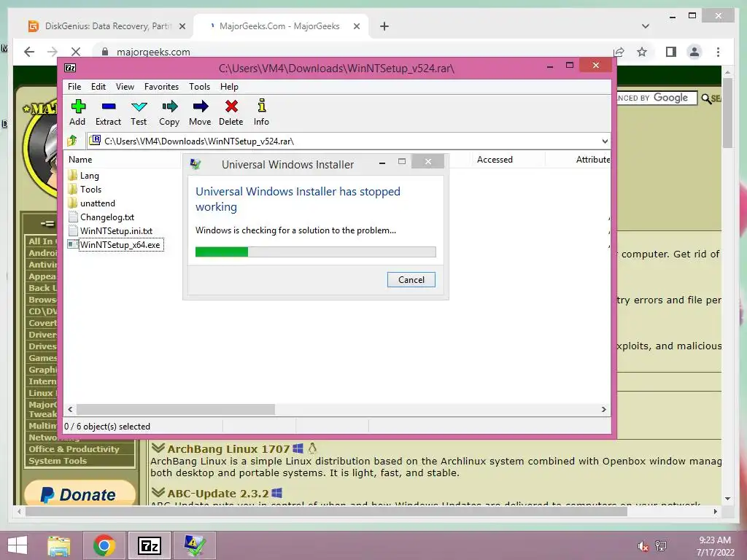Screen dimensions: 747x560
Task: Open Chrome's tab search chevron
Action: point(646,26)
